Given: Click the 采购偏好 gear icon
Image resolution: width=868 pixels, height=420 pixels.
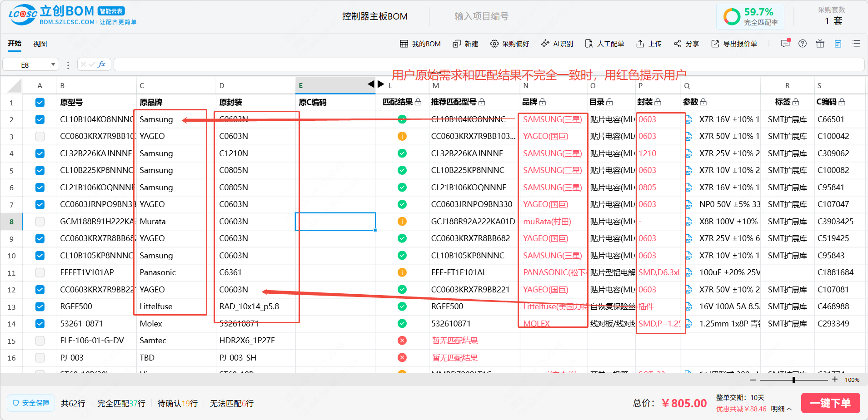Looking at the screenshot, I should tap(494, 44).
